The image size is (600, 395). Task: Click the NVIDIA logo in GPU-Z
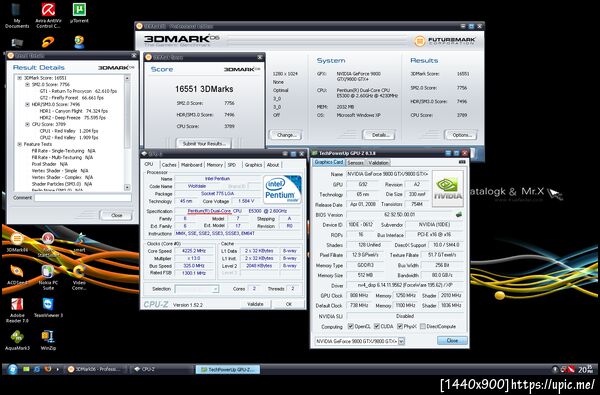448,188
